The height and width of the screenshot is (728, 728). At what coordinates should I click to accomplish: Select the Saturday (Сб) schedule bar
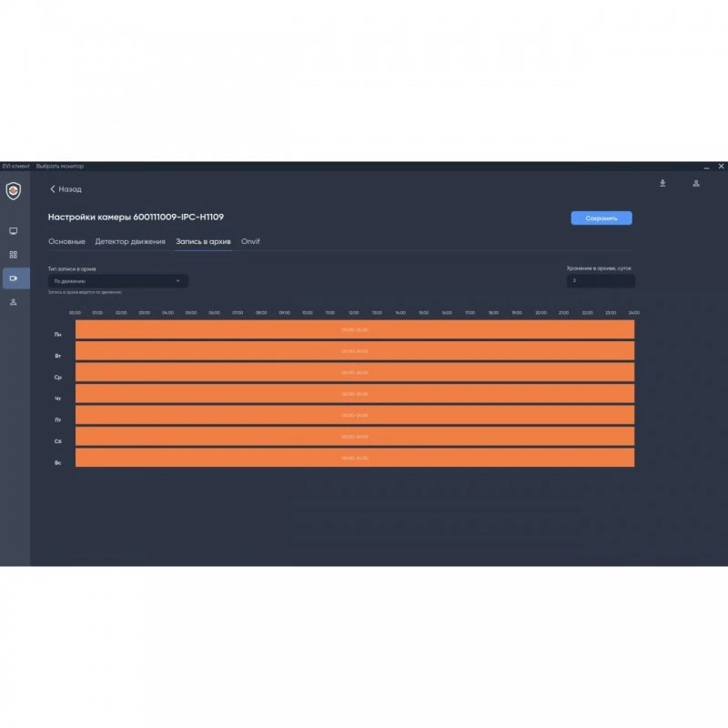coord(355,437)
